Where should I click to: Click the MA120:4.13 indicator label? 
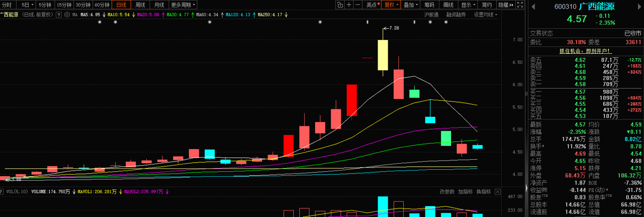tap(238, 14)
